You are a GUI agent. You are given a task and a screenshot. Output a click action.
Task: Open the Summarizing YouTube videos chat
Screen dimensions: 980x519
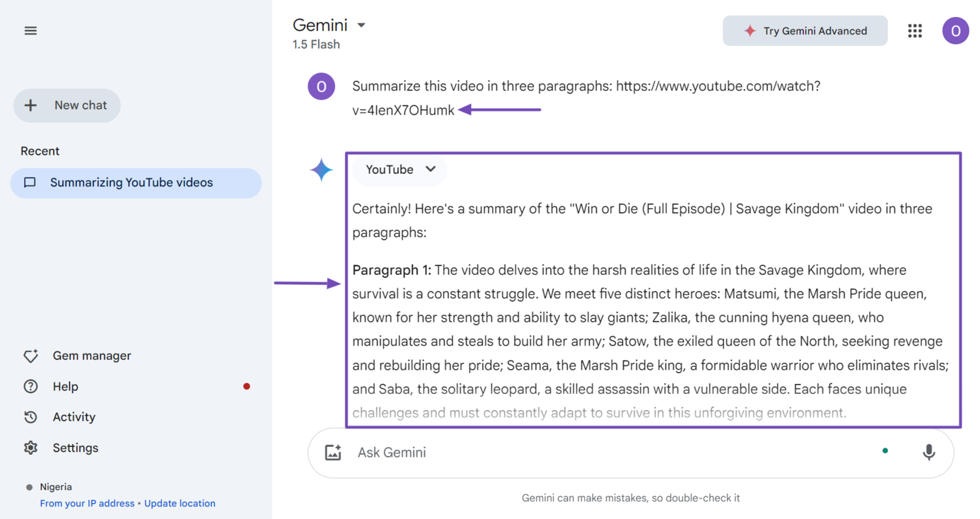click(136, 182)
